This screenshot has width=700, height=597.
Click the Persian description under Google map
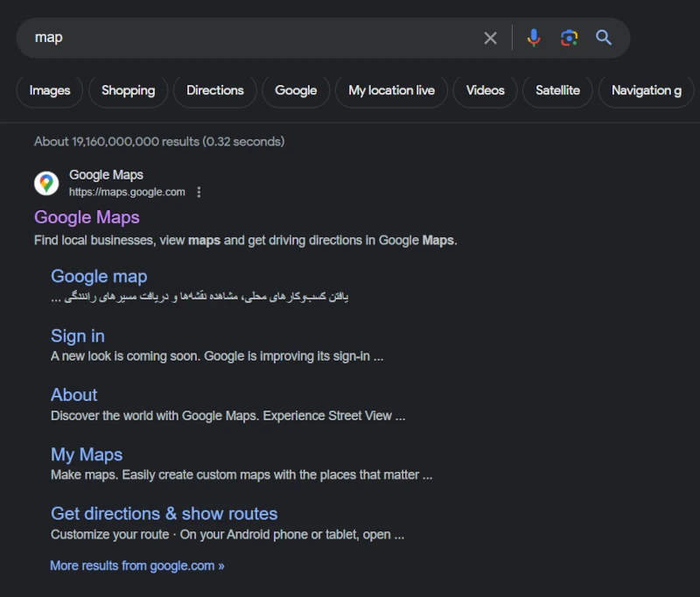[199, 297]
